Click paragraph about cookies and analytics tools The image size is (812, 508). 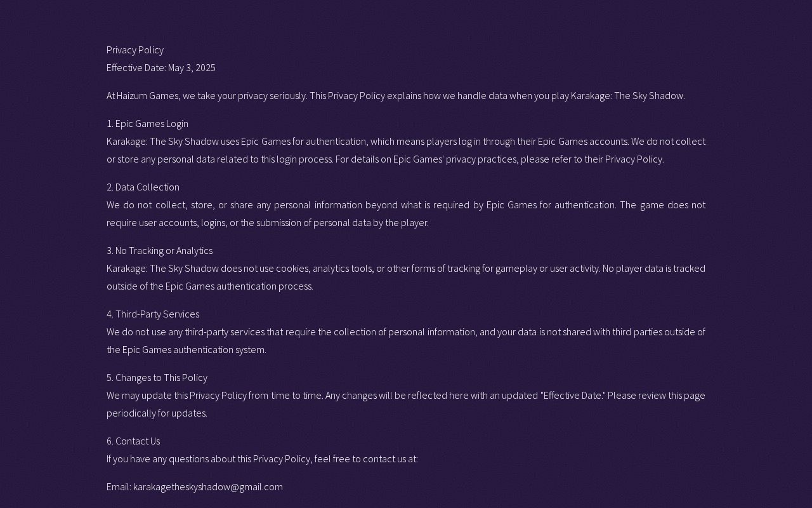click(x=405, y=277)
